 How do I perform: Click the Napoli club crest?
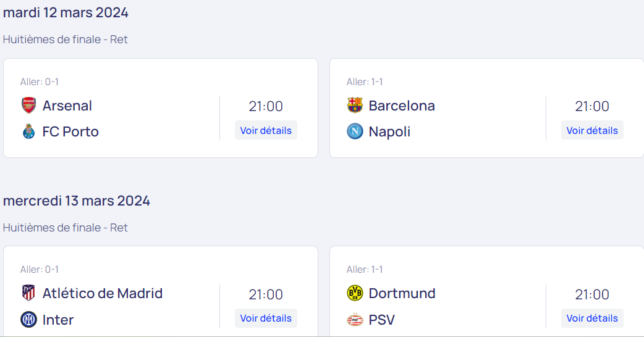pyautogui.click(x=355, y=131)
